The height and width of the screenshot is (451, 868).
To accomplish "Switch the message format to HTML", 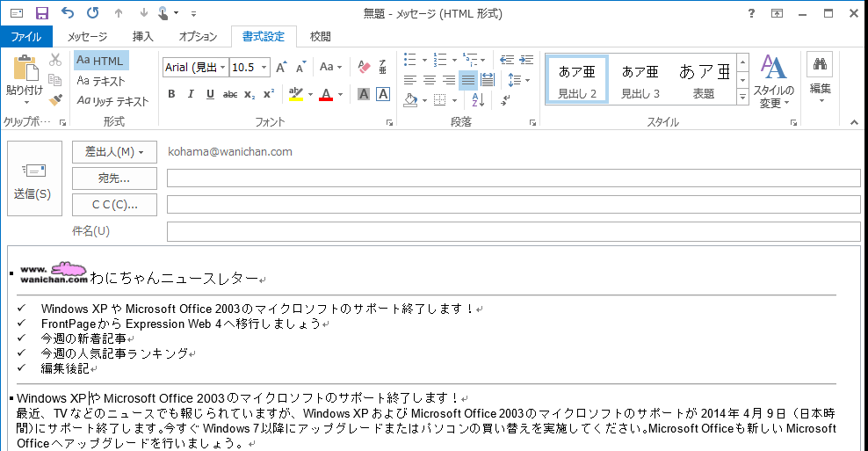I will [x=101, y=61].
